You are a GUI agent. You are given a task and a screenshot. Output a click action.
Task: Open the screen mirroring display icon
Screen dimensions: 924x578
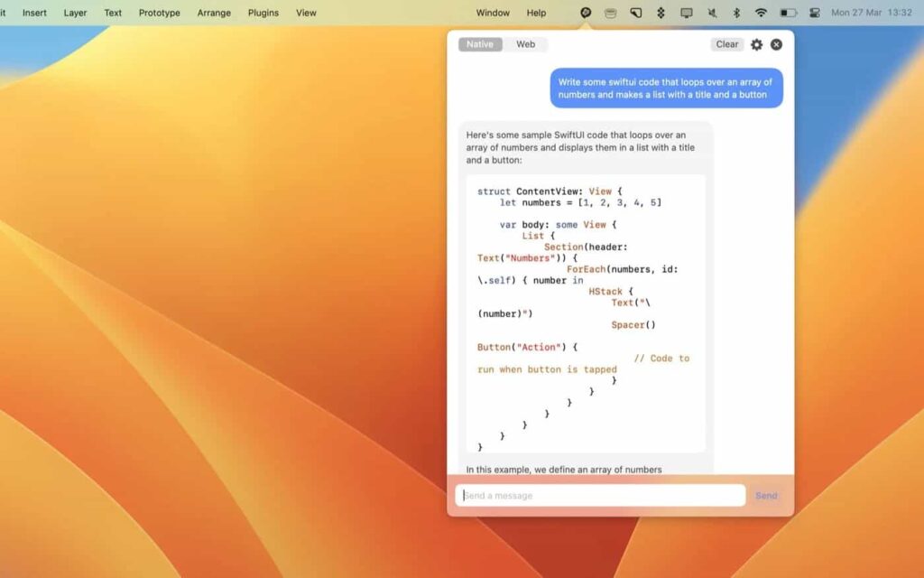686,13
